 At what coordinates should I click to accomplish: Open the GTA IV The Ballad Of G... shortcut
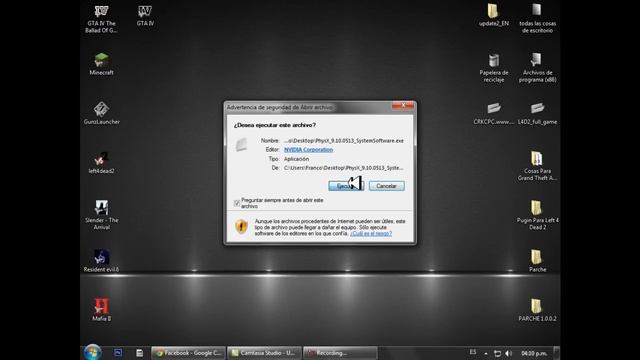pyautogui.click(x=101, y=19)
